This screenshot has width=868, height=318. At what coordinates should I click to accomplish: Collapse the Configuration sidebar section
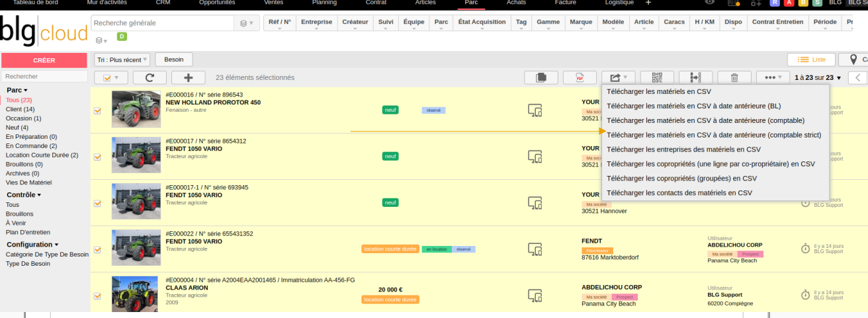click(x=32, y=245)
